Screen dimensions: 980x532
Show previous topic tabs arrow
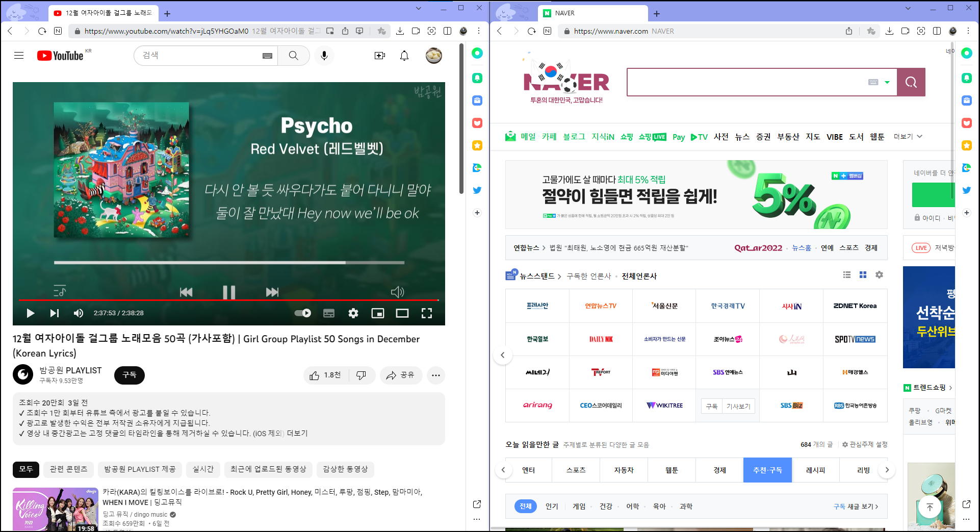503,470
